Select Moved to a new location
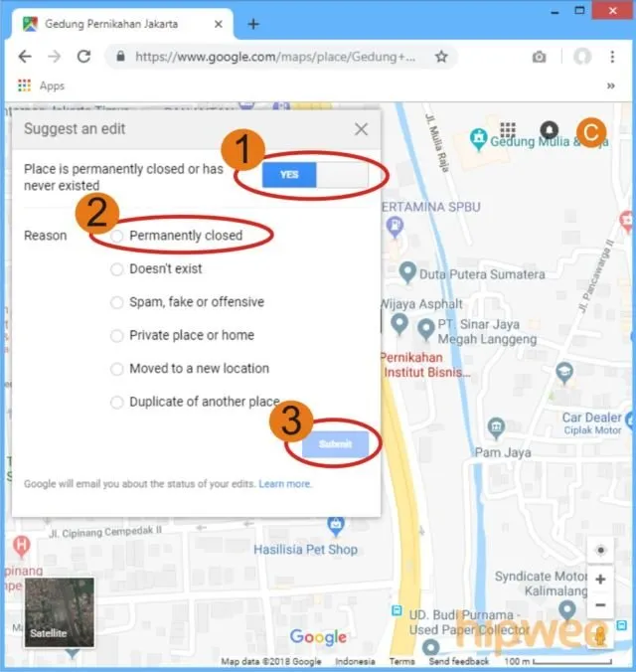The width and height of the screenshot is (636, 672). pyautogui.click(x=116, y=369)
